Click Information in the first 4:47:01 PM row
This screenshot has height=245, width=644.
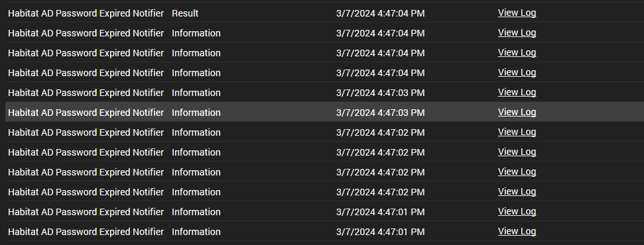pyautogui.click(x=196, y=212)
